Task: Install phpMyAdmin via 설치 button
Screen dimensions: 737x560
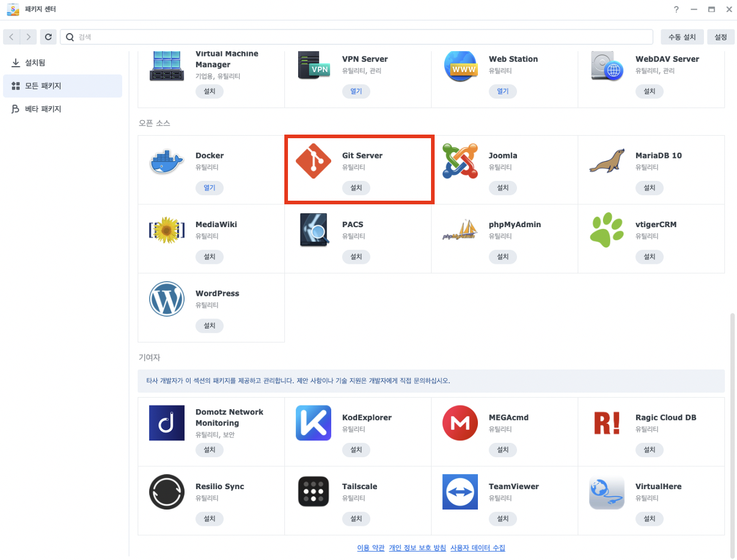Action: 503,257
